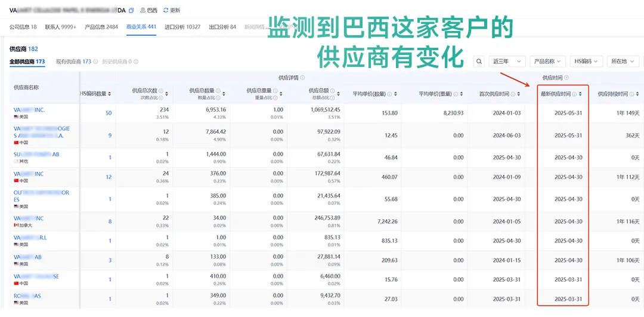The width and height of the screenshot is (644, 317).
Task: Click info icon beside 次数占比
Action: pos(160,98)
